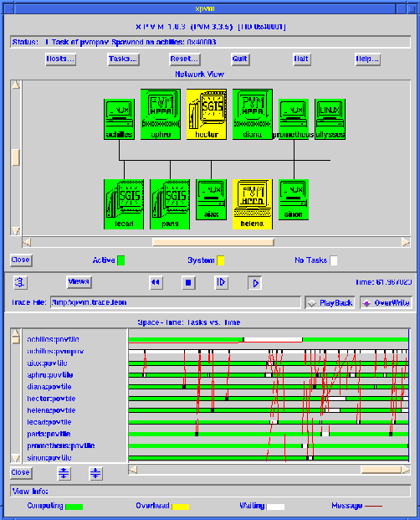Select the diana HPPA host icon
The height and width of the screenshot is (520, 420).
tap(253, 114)
